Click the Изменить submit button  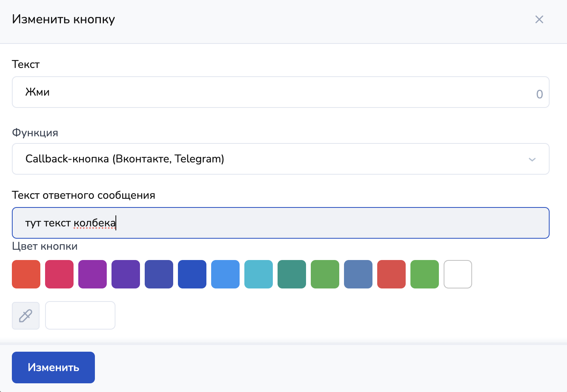tap(53, 367)
